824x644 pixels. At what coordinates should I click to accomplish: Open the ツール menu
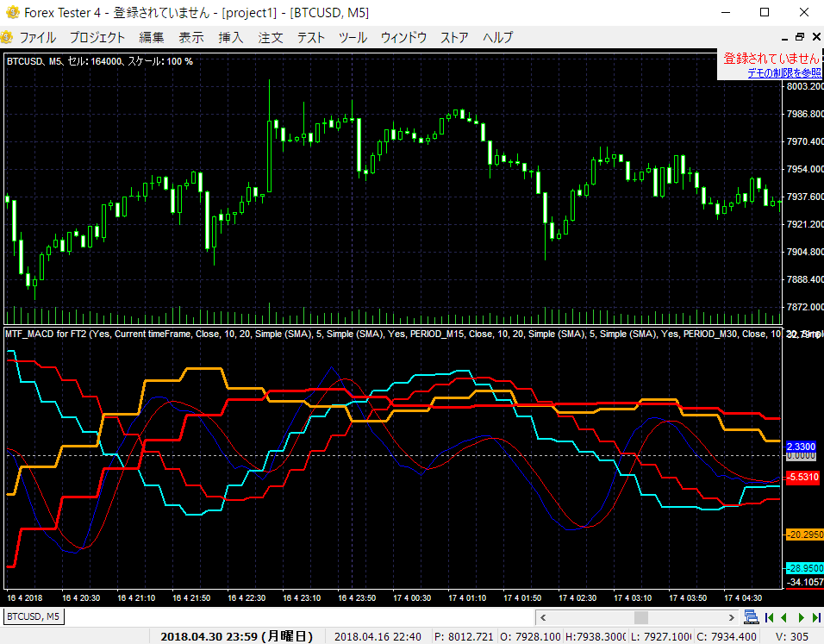[x=353, y=37]
